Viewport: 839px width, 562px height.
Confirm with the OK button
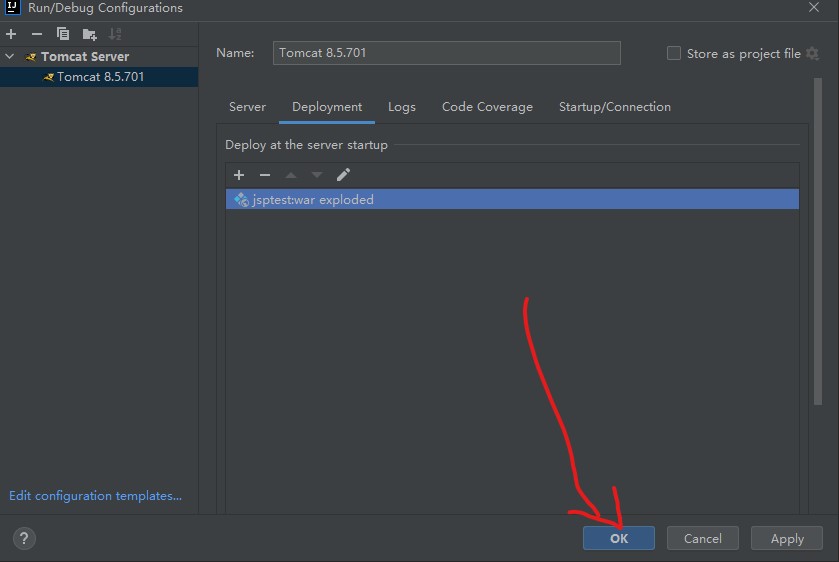[x=619, y=538]
